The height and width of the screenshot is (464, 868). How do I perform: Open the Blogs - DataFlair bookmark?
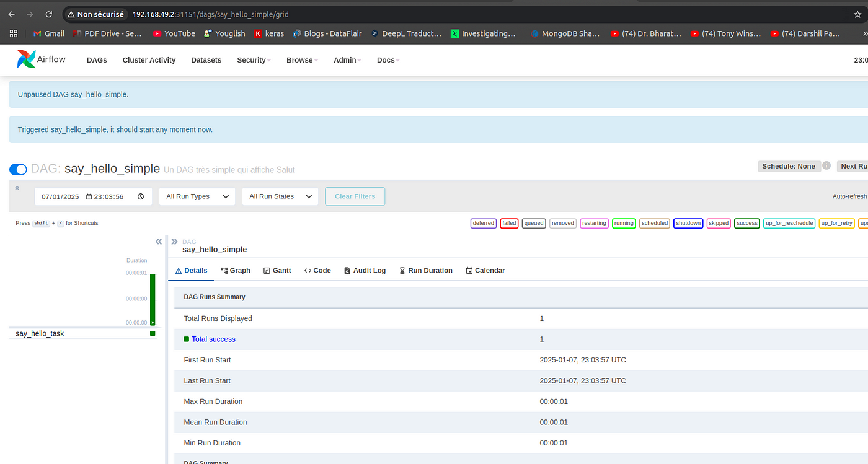pyautogui.click(x=327, y=33)
